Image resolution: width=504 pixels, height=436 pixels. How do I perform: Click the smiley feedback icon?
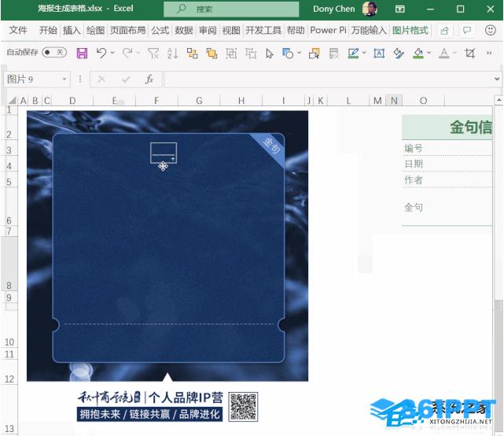pyautogui.click(x=490, y=31)
